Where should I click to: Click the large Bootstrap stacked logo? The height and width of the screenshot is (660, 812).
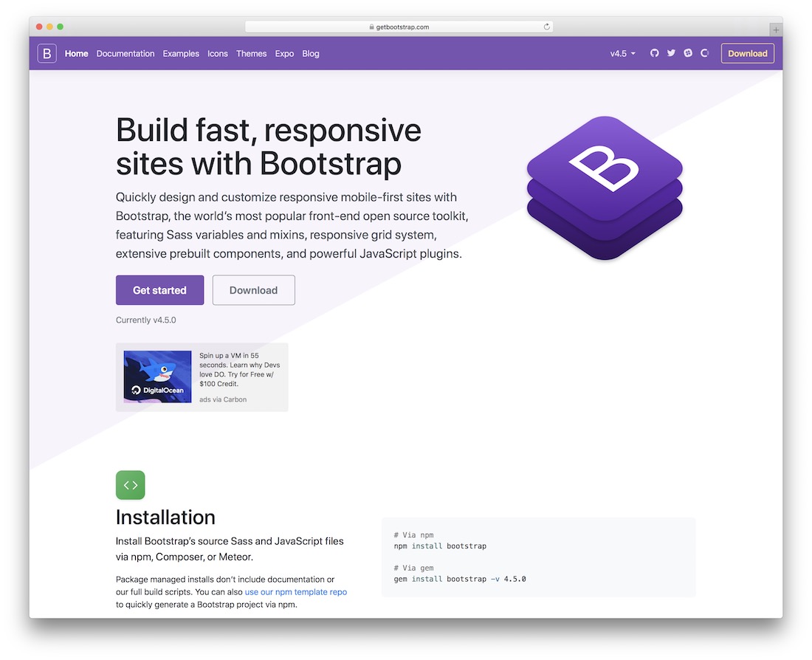tap(605, 188)
